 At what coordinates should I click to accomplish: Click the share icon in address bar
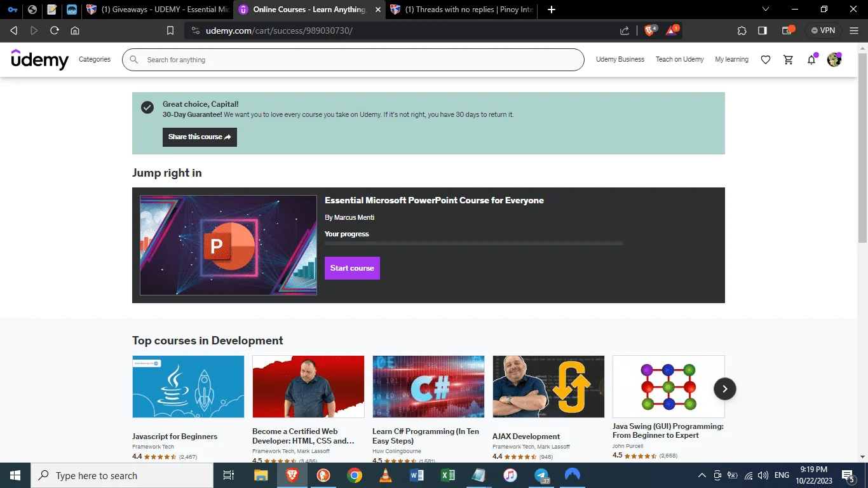pyautogui.click(x=625, y=30)
